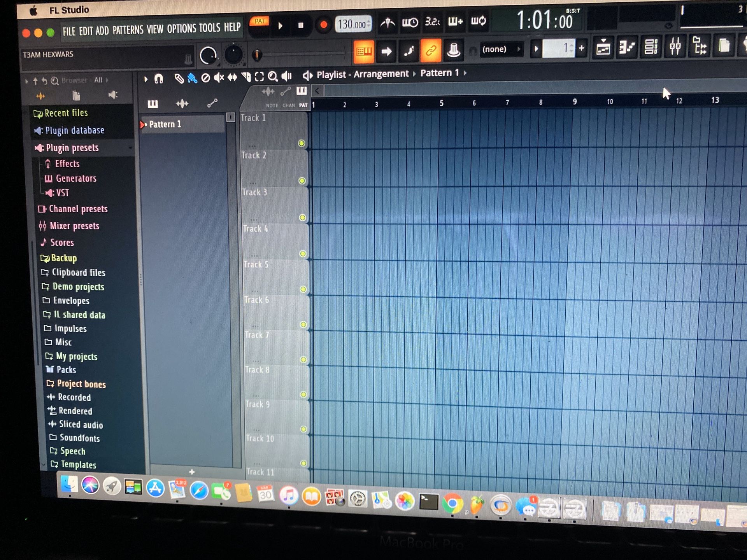Screen dimensions: 747x560
Task: Open the OPTIONS menu
Action: point(181,28)
